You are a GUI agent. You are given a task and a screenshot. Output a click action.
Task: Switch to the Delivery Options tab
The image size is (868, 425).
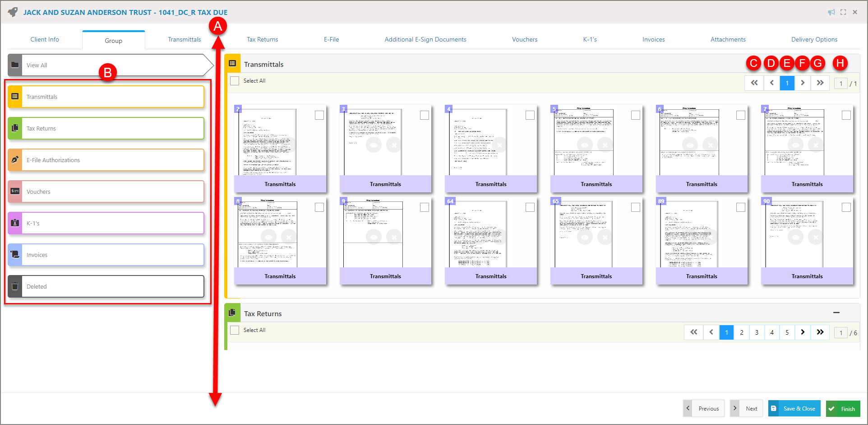(x=814, y=39)
